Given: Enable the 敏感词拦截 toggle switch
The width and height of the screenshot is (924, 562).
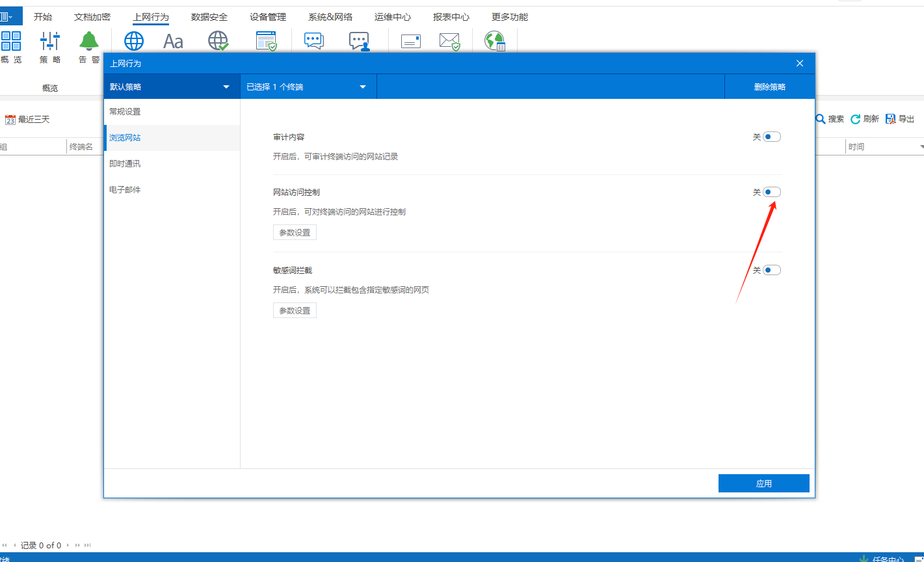Looking at the screenshot, I should 771,271.
